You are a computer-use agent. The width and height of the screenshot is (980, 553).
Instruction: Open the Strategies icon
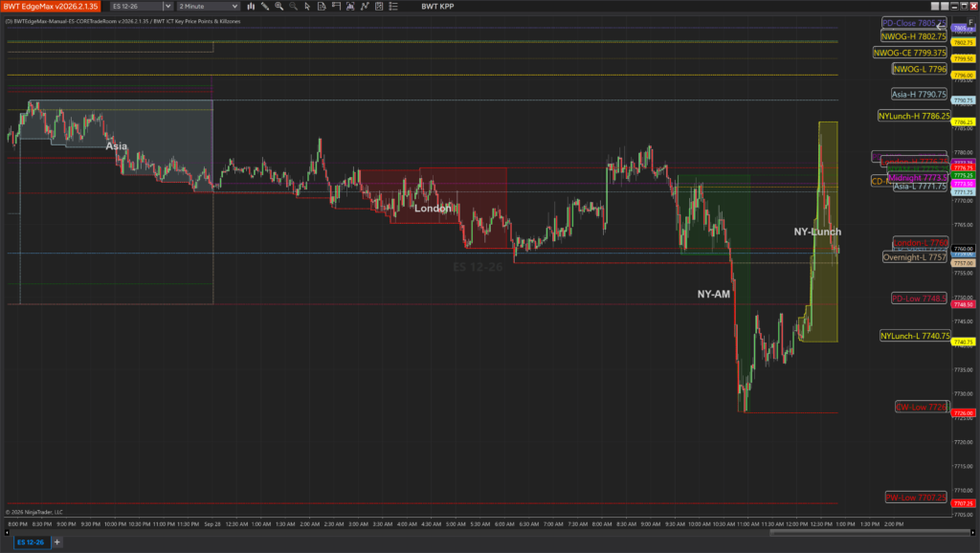pos(379,7)
